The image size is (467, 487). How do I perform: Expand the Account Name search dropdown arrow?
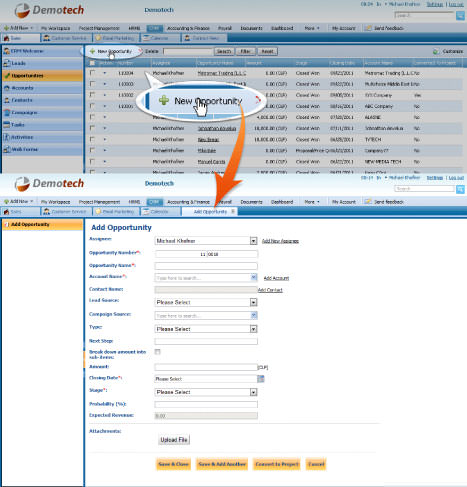point(254,277)
